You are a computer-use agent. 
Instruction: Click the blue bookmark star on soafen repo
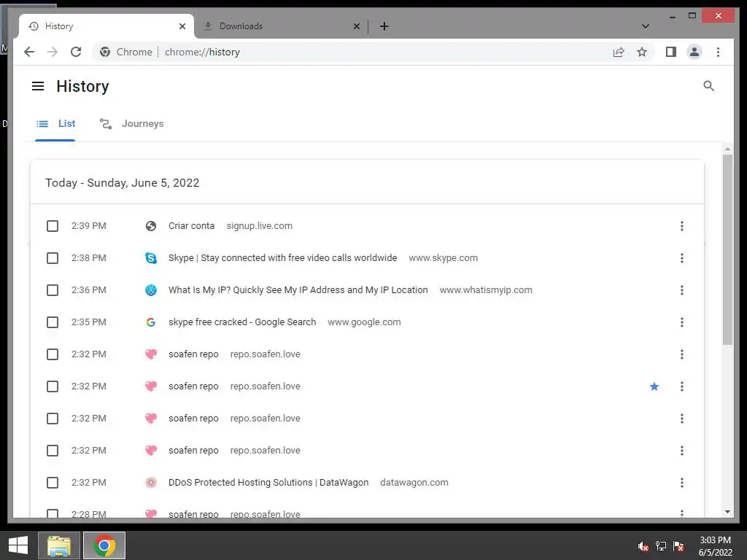click(654, 386)
